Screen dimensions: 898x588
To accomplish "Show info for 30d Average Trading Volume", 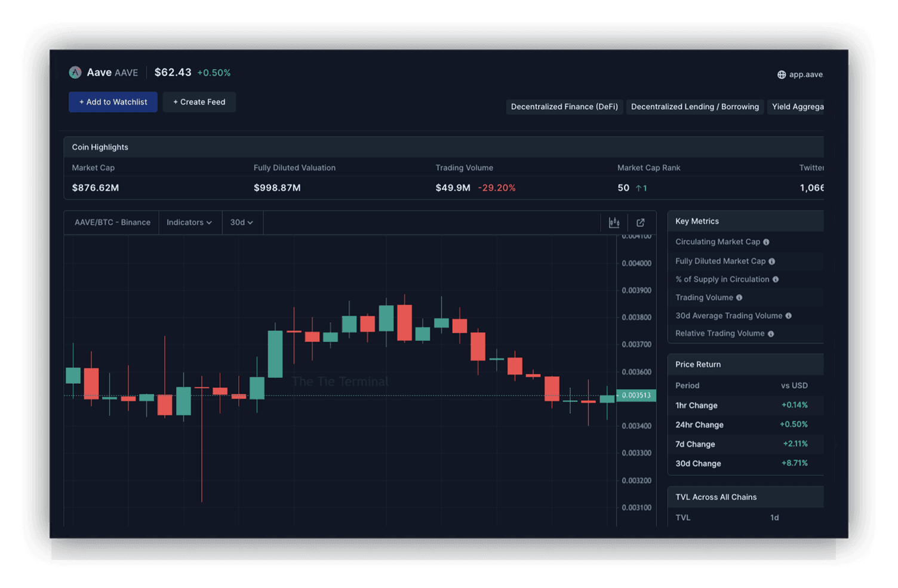I will (789, 316).
